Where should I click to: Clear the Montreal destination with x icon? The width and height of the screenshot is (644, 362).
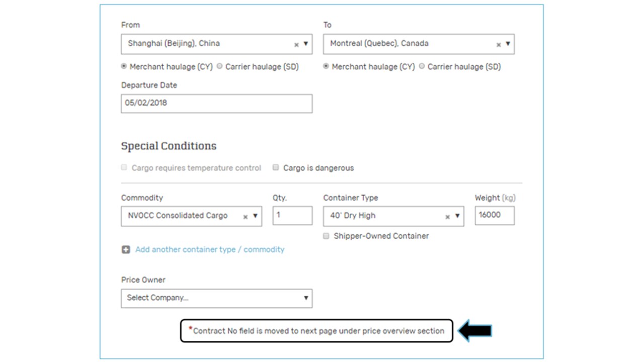coord(499,45)
